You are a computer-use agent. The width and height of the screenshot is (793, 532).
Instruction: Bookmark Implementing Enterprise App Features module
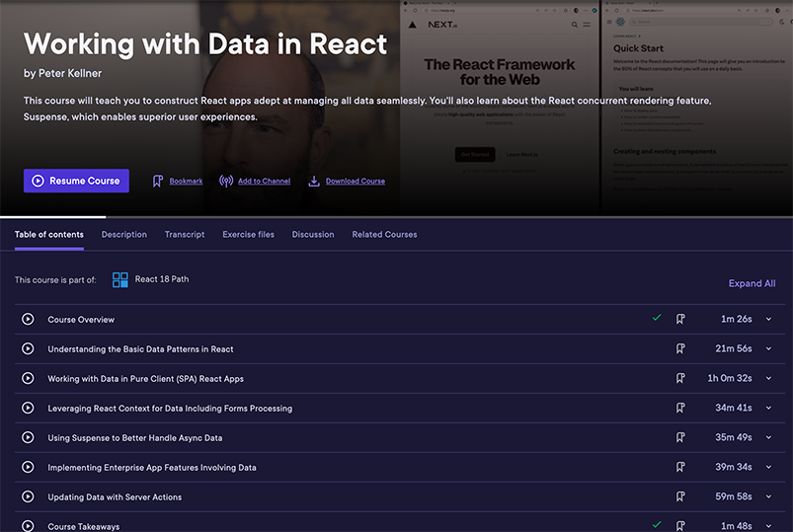coord(680,467)
